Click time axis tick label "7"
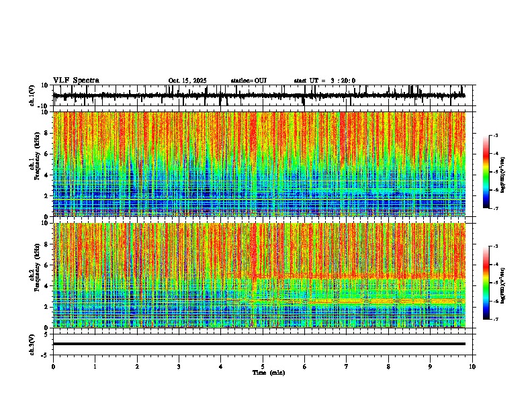This screenshot has width=532, height=411. pyautogui.click(x=347, y=367)
